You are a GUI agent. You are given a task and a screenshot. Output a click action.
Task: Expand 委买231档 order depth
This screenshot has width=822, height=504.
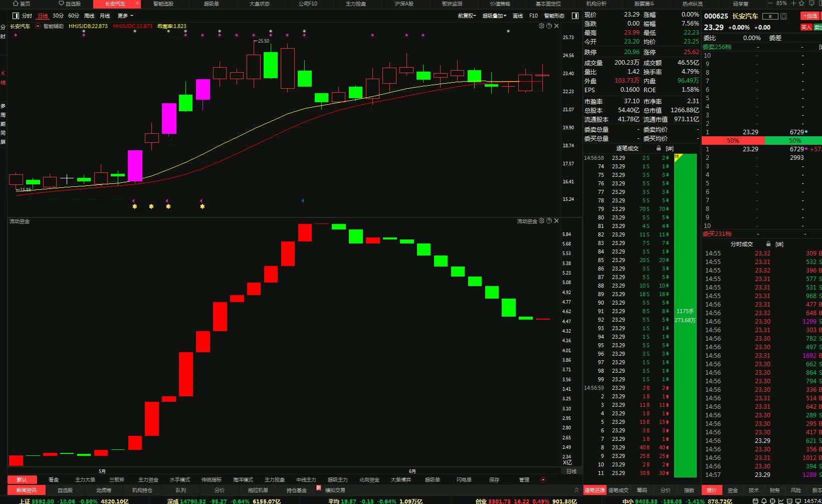pyautogui.click(x=717, y=233)
